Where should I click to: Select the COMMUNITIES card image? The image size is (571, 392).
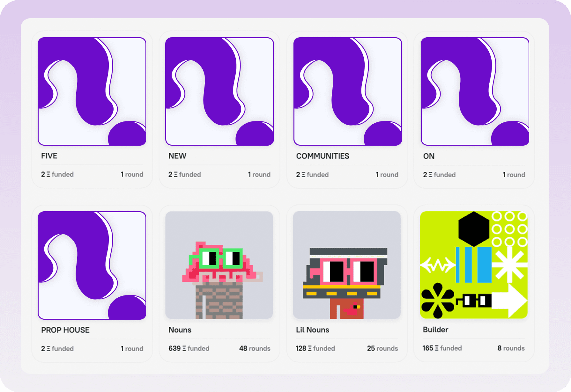coord(347,91)
